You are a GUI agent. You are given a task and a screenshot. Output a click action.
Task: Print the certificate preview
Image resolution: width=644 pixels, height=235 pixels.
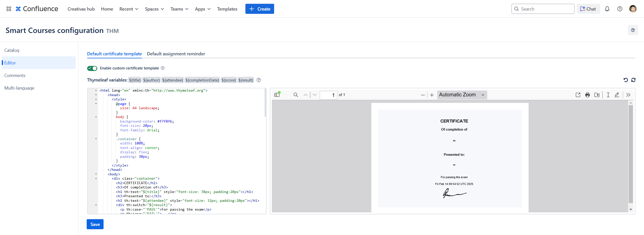tap(587, 95)
